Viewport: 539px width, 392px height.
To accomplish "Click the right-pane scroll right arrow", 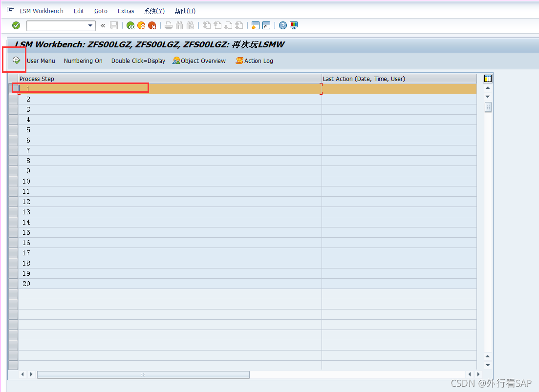I will (478, 374).
